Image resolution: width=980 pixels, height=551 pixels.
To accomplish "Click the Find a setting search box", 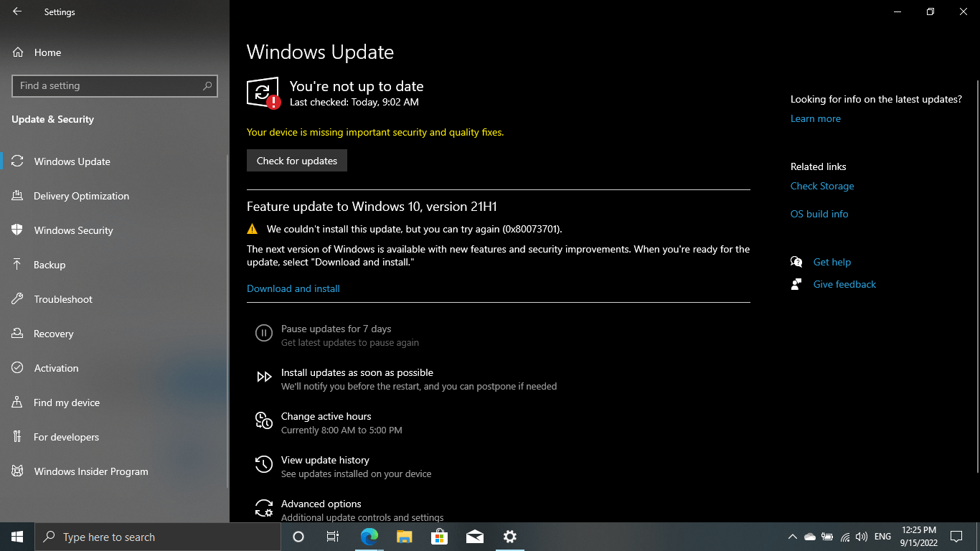I will 115,85.
